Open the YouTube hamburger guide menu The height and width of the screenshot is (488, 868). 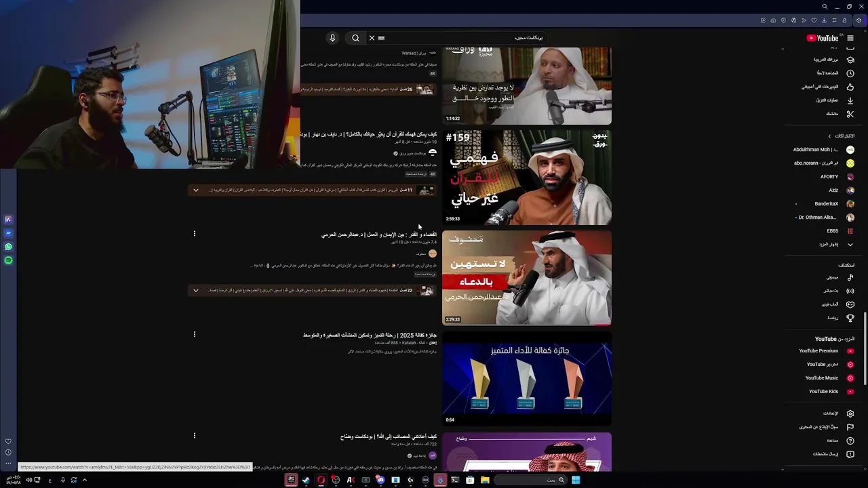[850, 38]
